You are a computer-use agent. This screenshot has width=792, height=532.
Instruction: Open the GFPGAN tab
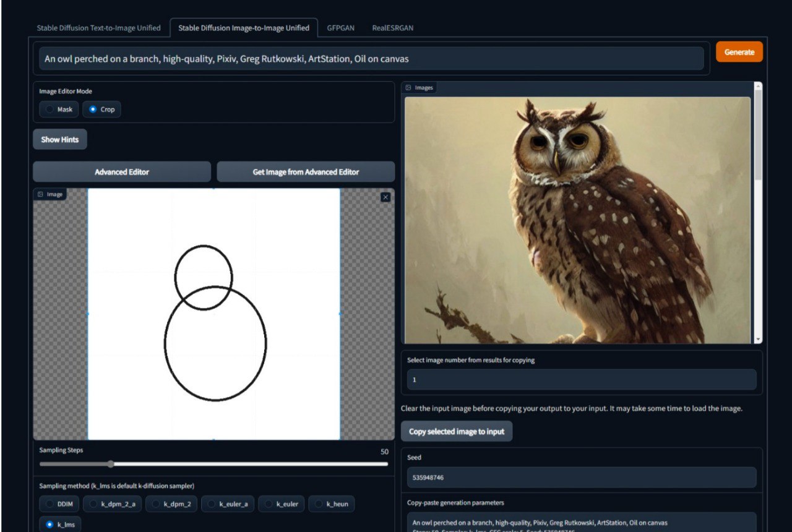tap(340, 28)
